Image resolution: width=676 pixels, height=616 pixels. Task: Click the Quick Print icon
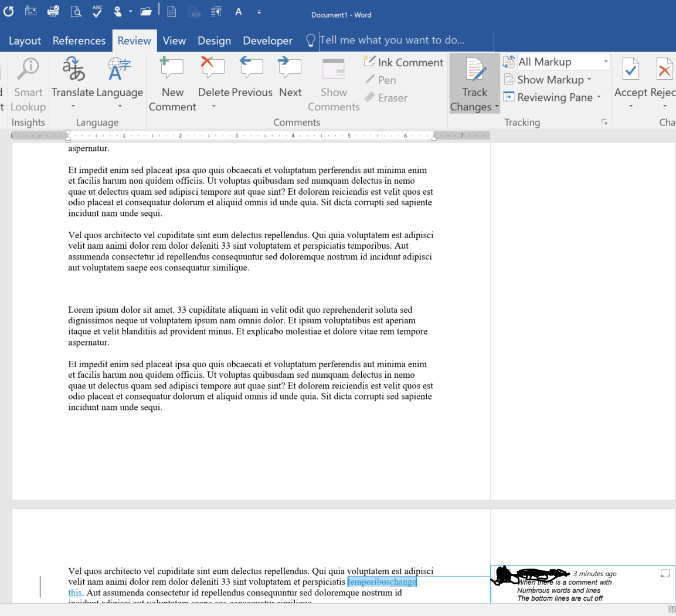(53, 11)
